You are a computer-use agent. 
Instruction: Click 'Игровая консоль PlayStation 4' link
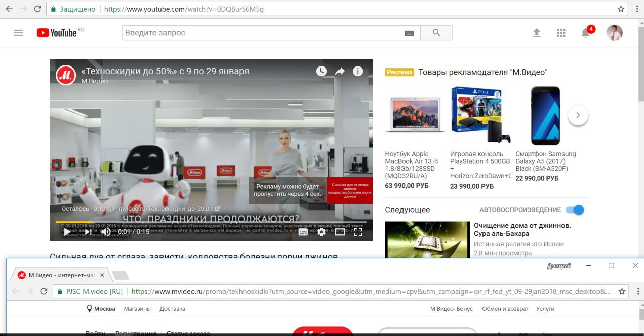click(480, 165)
